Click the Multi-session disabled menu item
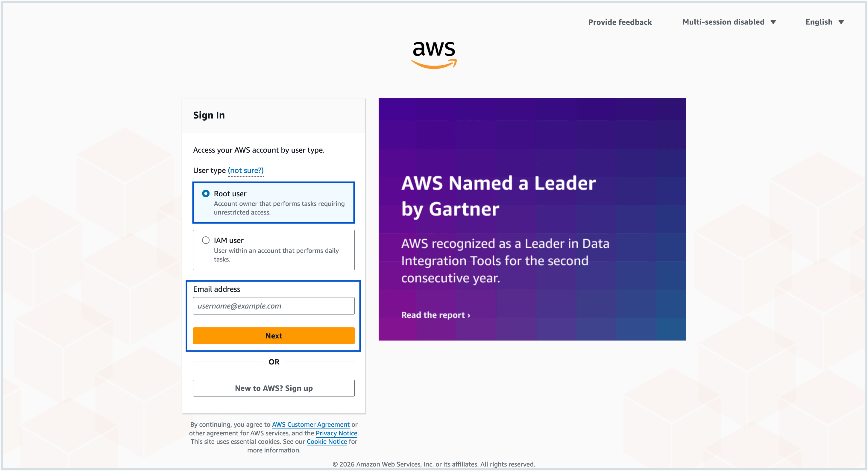This screenshot has height=471, width=868. pos(723,22)
